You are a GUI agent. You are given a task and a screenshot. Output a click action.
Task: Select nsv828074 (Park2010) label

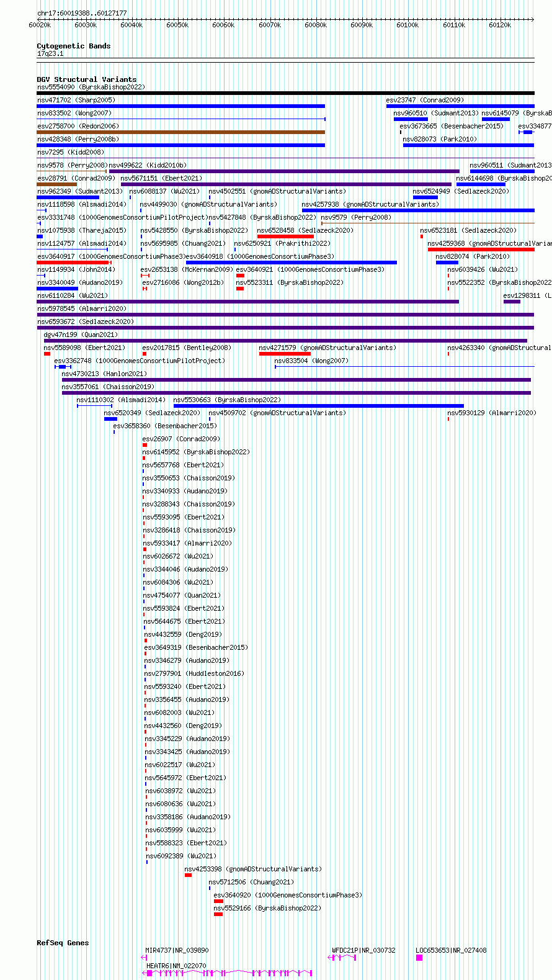point(472,256)
